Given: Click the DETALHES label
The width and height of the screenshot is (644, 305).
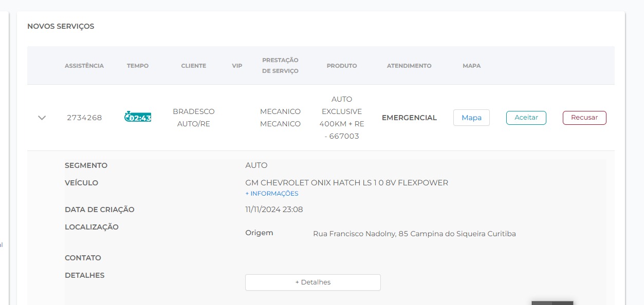Looking at the screenshot, I should (x=84, y=275).
